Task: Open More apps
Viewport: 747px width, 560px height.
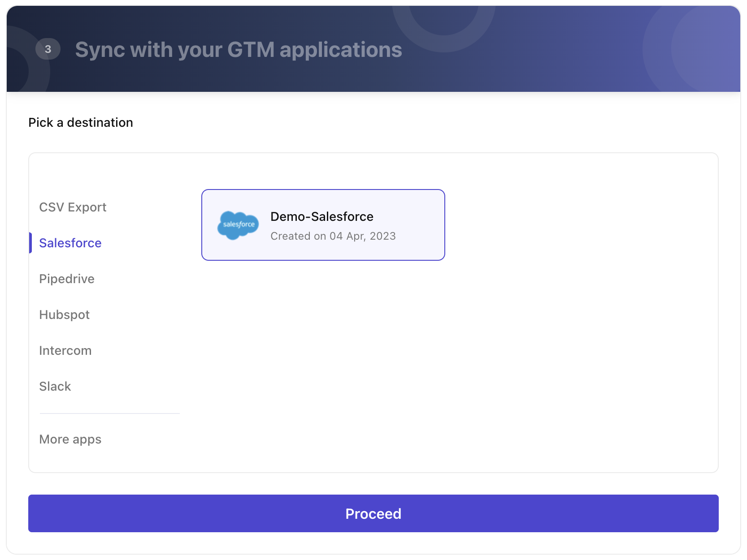Action: (x=70, y=439)
